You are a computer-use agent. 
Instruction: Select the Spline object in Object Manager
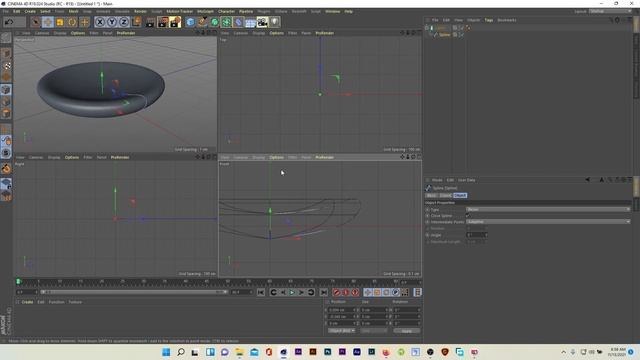coord(444,35)
